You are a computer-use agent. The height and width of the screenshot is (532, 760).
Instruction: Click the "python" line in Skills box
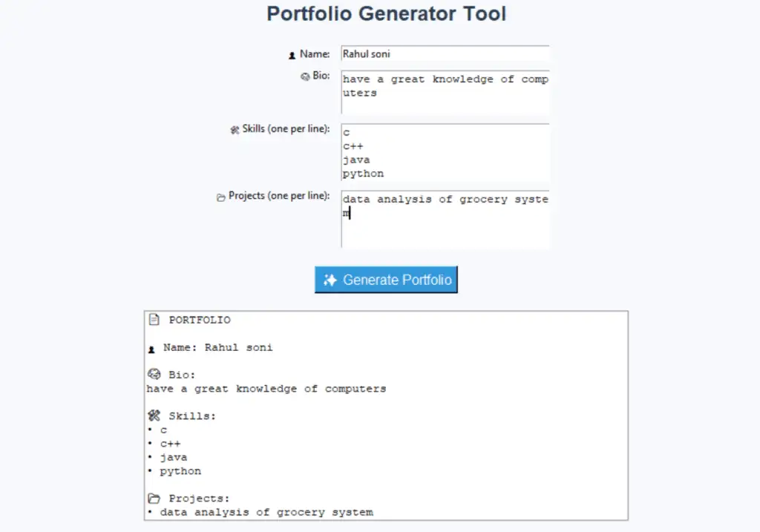(364, 174)
